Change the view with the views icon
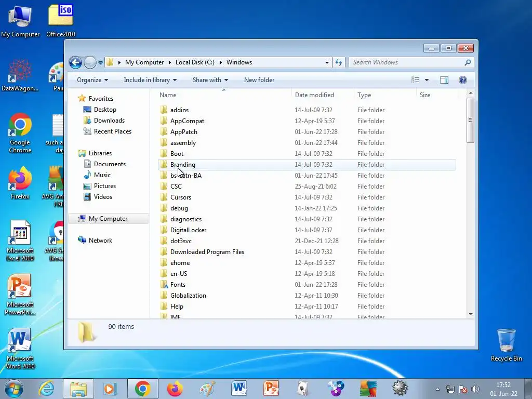 click(x=415, y=80)
